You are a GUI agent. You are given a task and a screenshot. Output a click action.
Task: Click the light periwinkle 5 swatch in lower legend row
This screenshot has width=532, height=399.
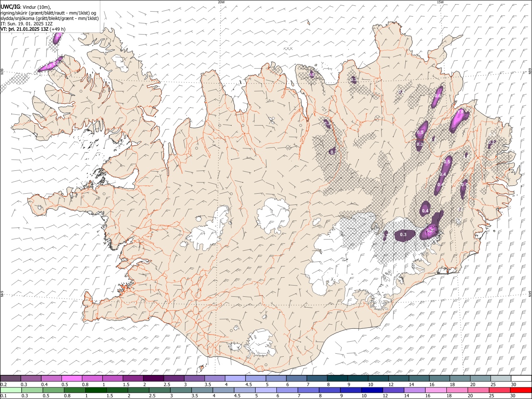266,390
